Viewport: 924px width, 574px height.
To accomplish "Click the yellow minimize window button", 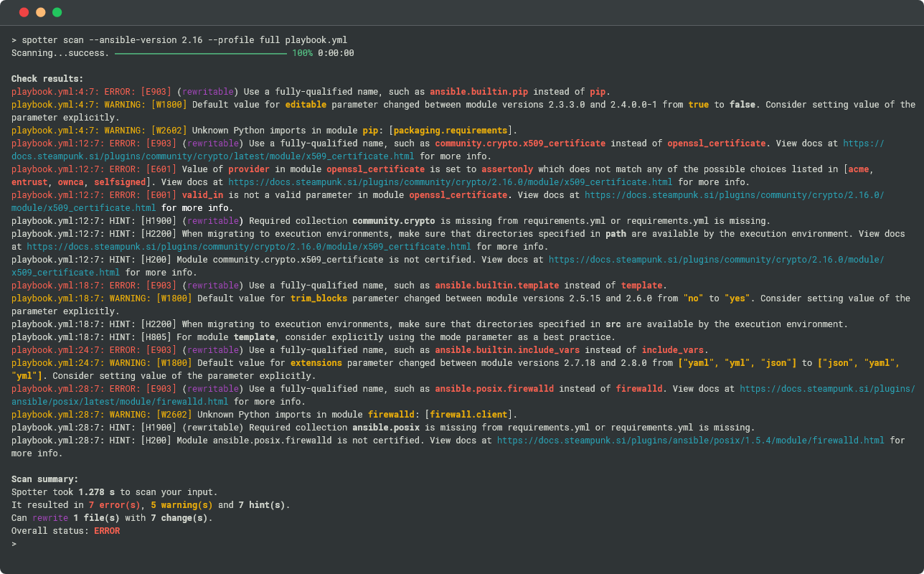I will click(x=40, y=12).
